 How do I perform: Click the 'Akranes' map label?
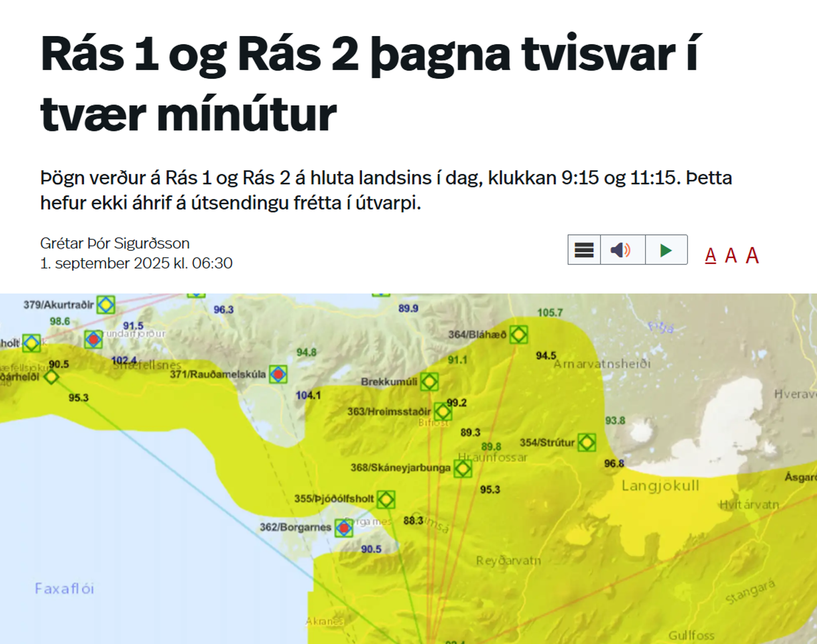[325, 621]
